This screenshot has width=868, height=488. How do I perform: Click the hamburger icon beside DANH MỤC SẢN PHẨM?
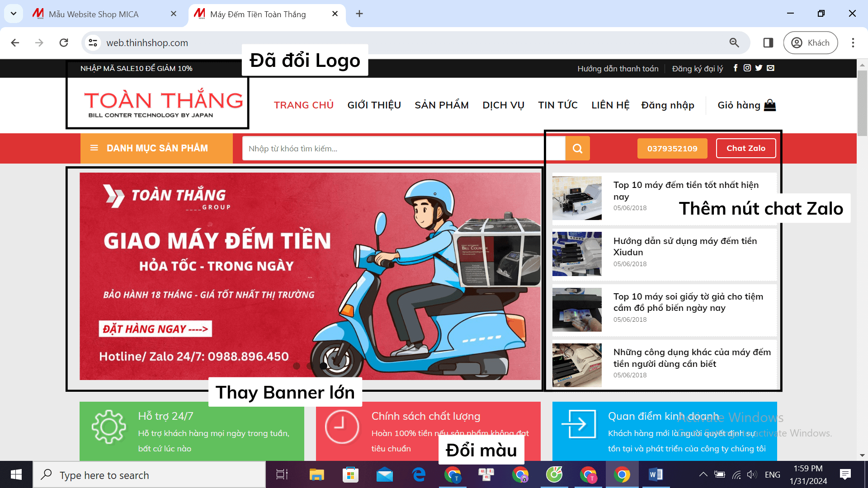95,148
